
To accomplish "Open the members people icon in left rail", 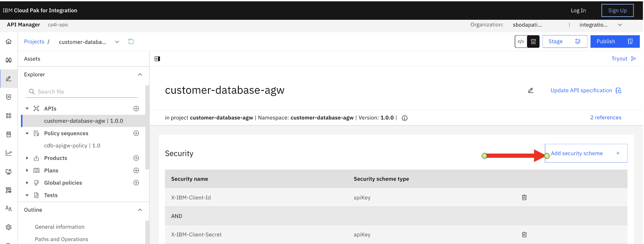I will coord(9,209).
